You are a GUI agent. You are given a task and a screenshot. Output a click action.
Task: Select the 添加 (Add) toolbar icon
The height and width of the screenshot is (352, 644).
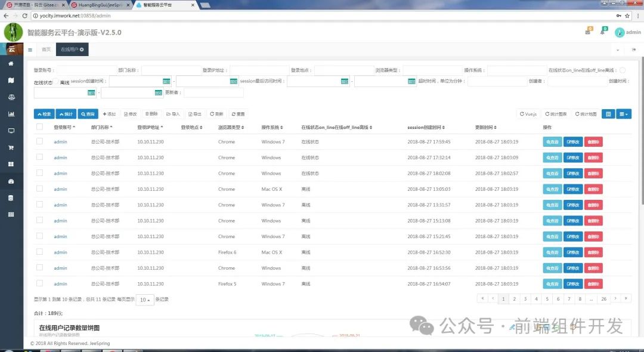(x=108, y=113)
